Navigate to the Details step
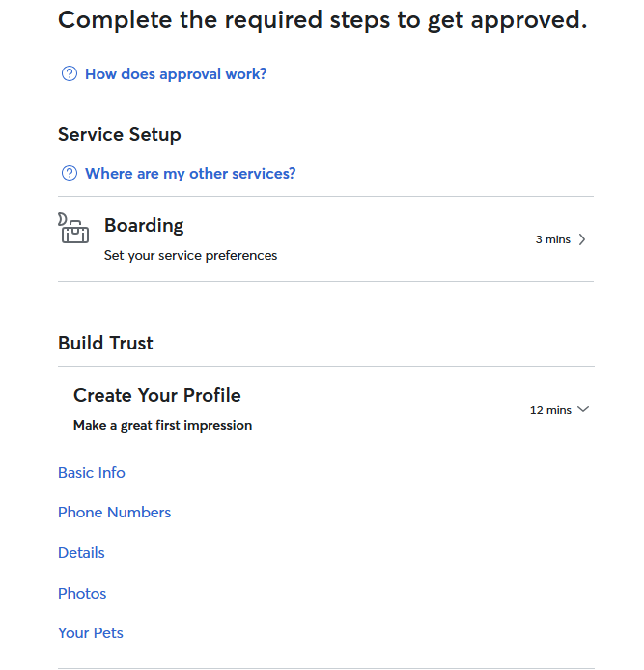The height and width of the screenshot is (670, 644). click(x=81, y=553)
